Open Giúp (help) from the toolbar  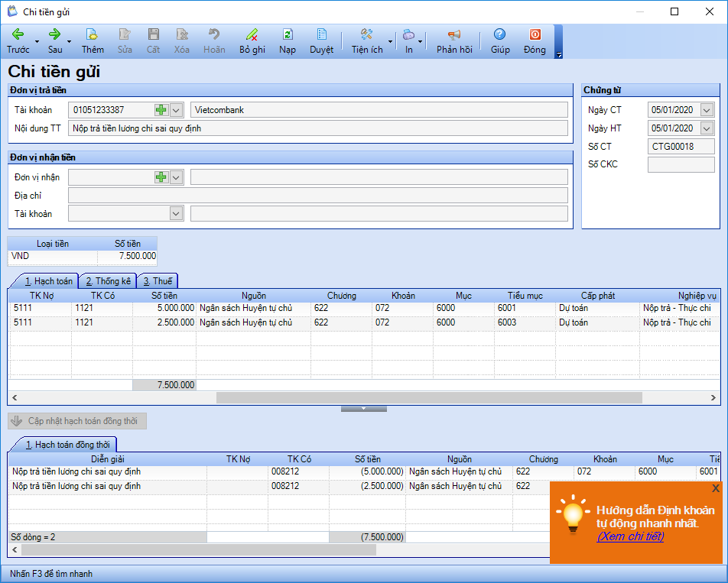point(500,35)
